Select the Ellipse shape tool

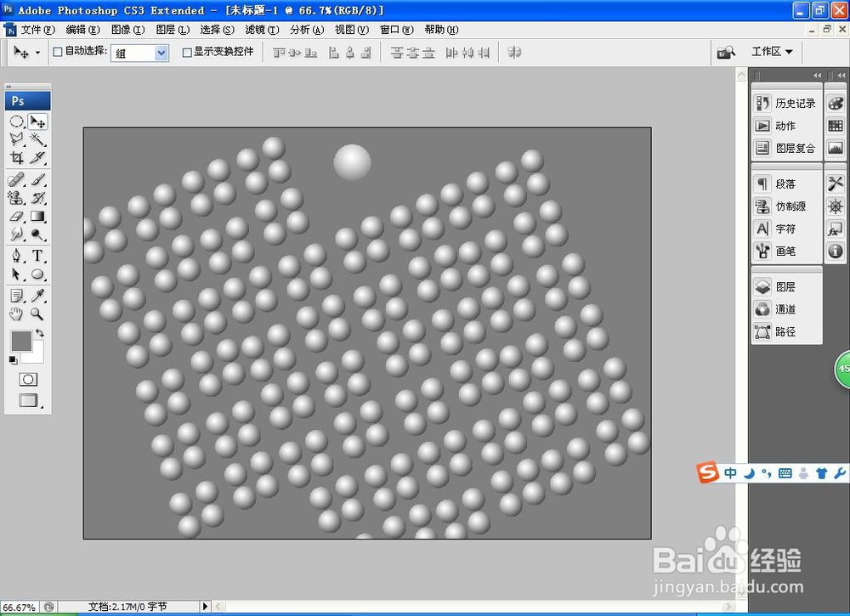click(x=37, y=274)
